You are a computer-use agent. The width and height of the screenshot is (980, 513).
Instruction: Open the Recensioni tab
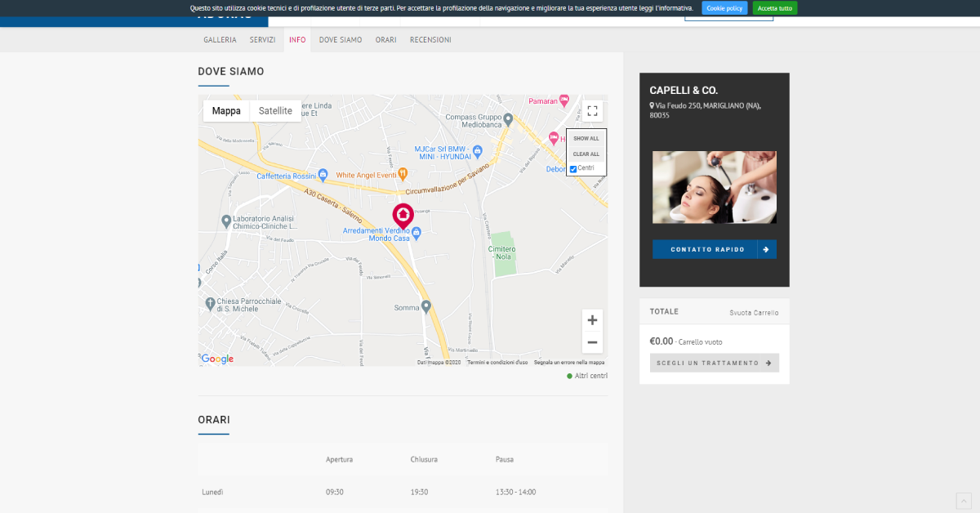[x=430, y=40]
